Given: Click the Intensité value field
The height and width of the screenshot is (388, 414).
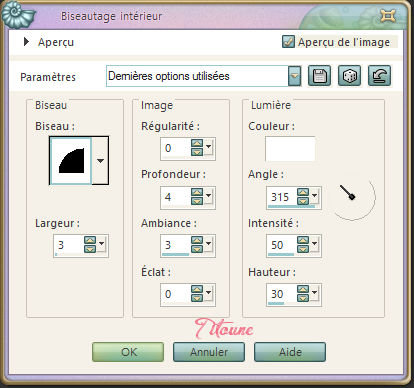Looking at the screenshot, I should [282, 245].
